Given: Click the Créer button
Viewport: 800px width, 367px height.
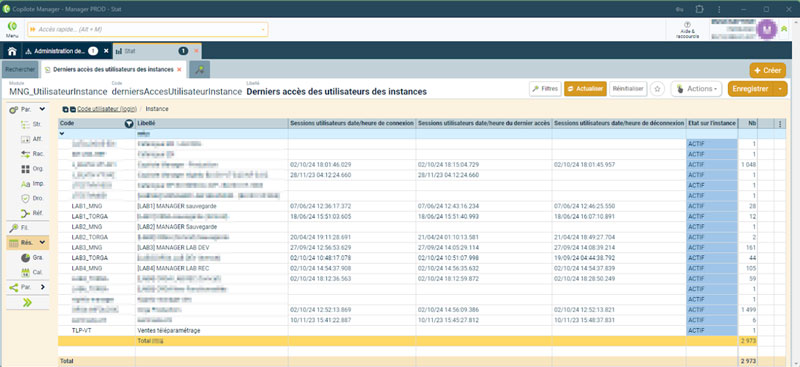Looking at the screenshot, I should point(768,70).
